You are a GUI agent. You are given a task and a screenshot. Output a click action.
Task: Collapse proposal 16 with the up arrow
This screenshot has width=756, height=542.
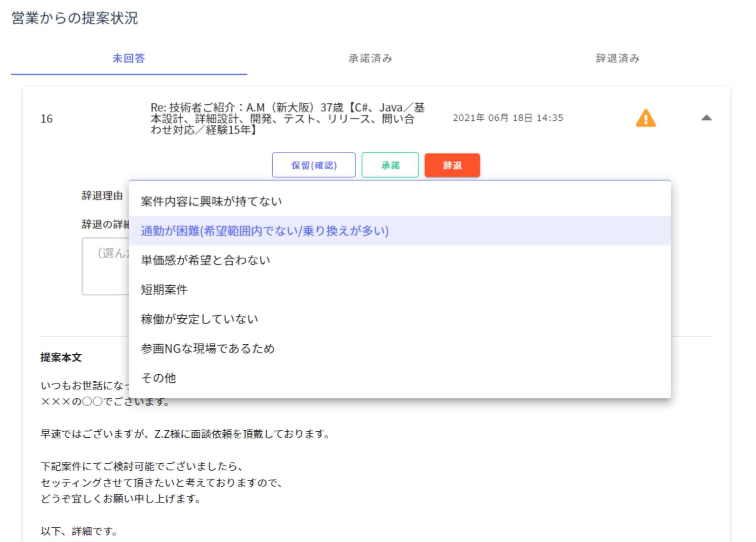[x=706, y=118]
